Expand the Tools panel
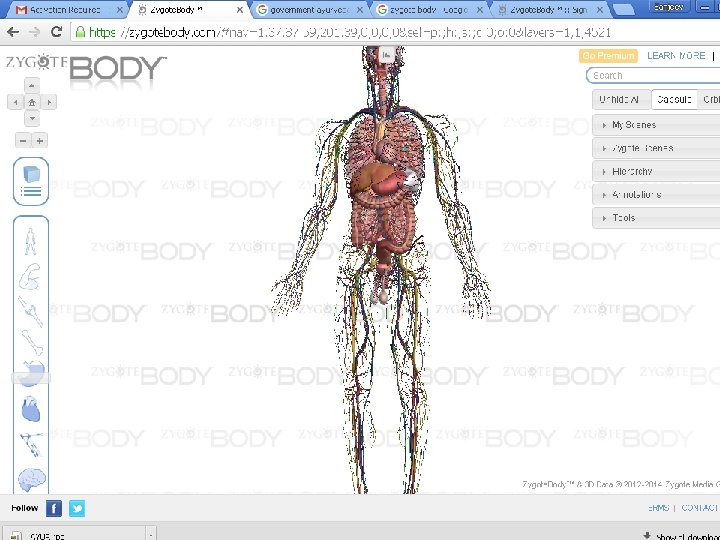The height and width of the screenshot is (540, 720). (x=657, y=218)
